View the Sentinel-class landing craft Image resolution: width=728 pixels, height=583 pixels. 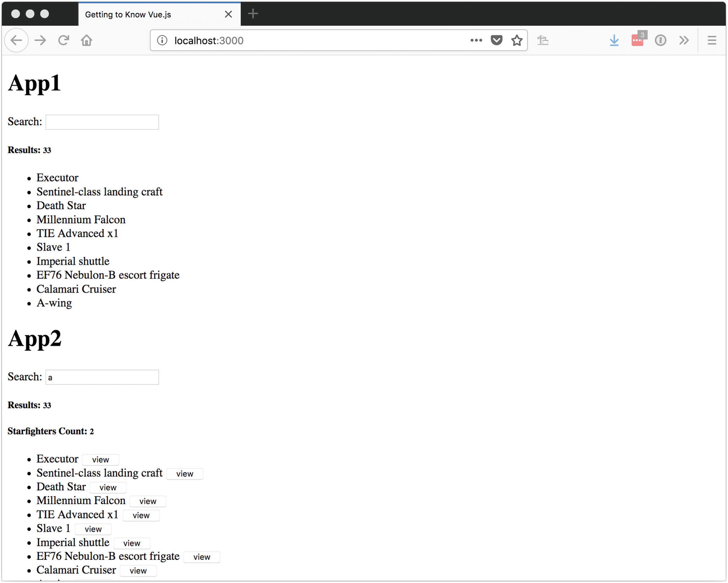(x=185, y=474)
